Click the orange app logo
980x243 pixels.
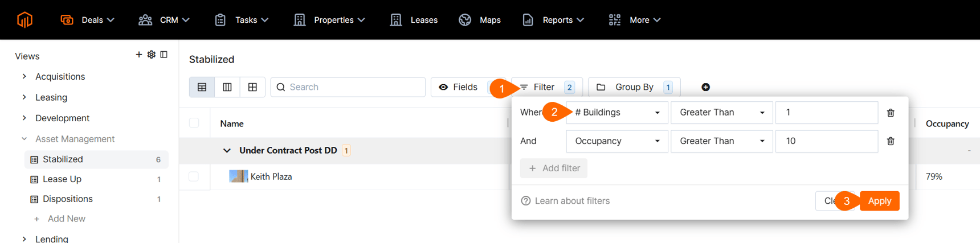(24, 20)
